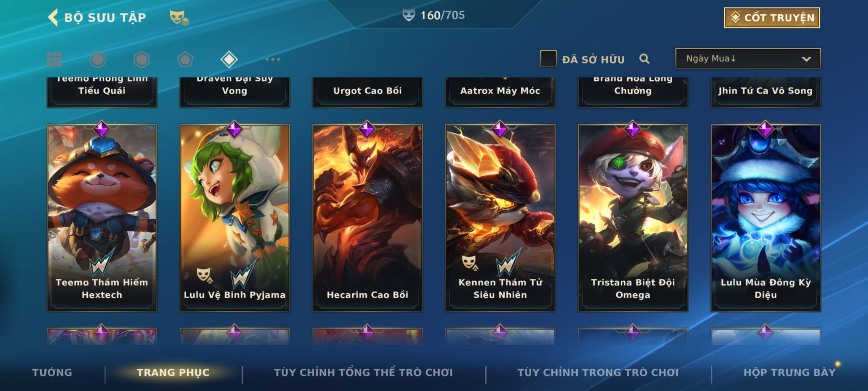
Task: Open the Hecarim Cao Bồi skin card
Action: coord(367,218)
